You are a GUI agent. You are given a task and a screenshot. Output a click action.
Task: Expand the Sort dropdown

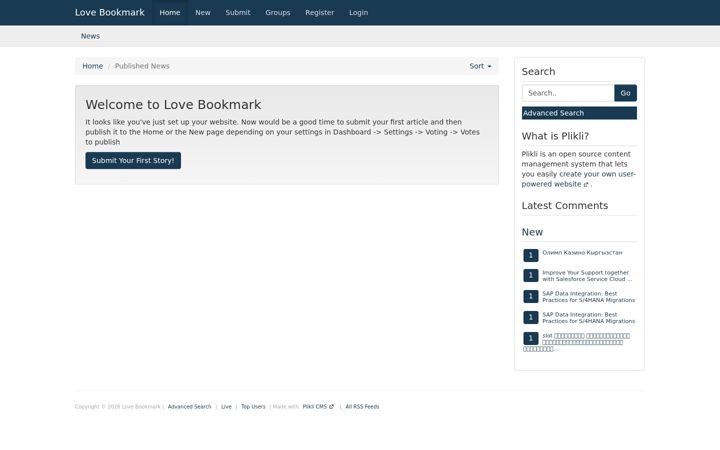click(480, 66)
